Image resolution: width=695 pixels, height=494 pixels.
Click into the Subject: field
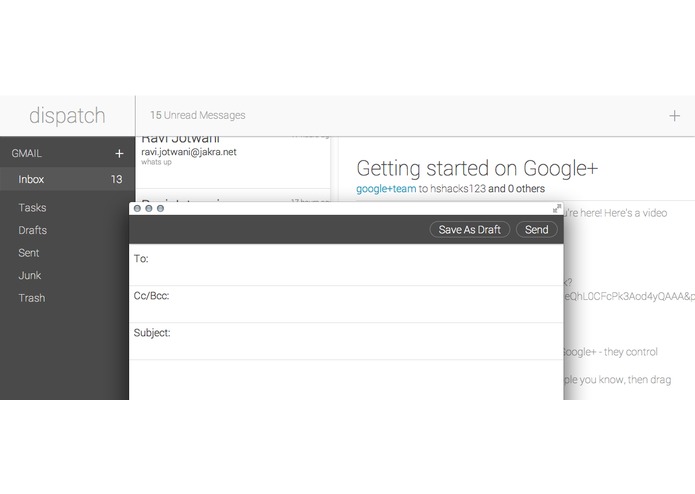(x=346, y=342)
